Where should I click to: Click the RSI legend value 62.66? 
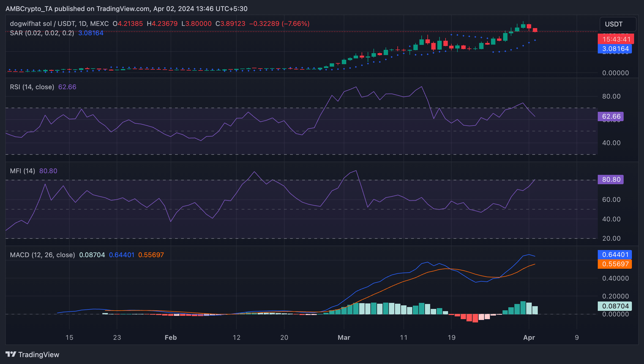(x=67, y=87)
